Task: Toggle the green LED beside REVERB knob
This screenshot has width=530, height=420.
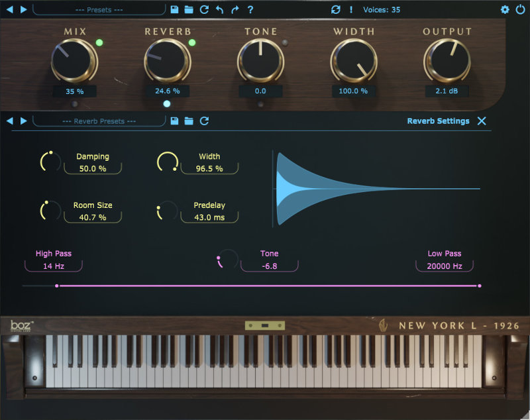Action: [192, 43]
